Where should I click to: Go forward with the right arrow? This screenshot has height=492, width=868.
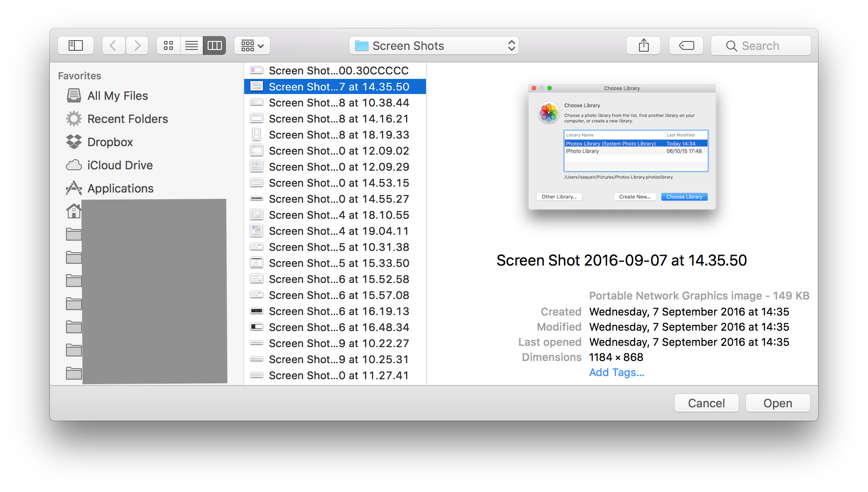pos(137,45)
